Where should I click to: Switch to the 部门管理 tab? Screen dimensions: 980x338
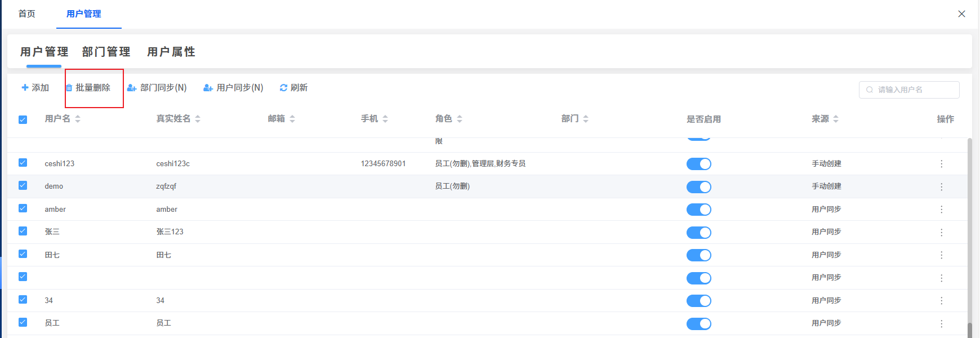106,52
